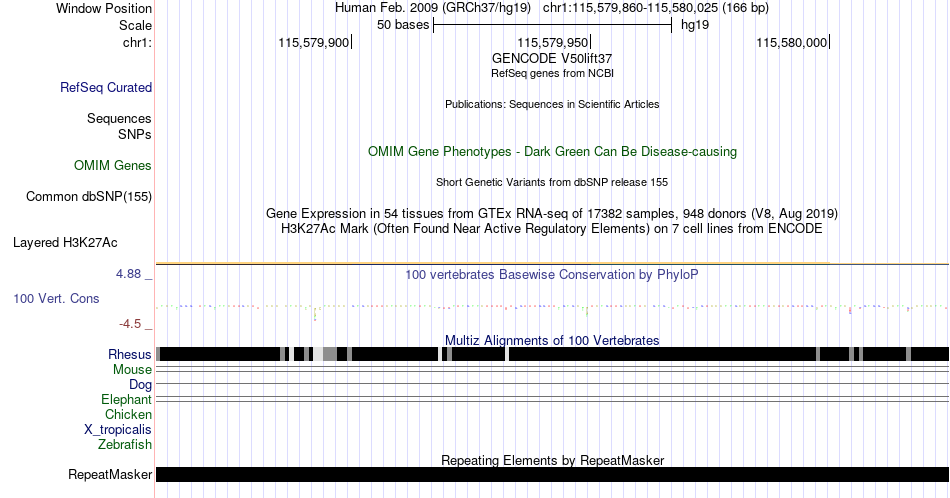The image size is (950, 498).
Task: Click the Dog species label
Action: pos(141,385)
